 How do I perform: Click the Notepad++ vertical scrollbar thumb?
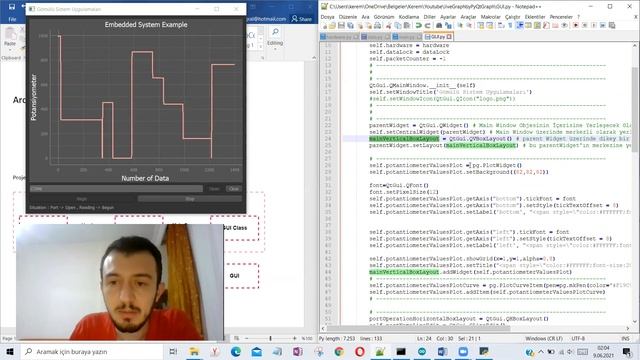coord(636,110)
